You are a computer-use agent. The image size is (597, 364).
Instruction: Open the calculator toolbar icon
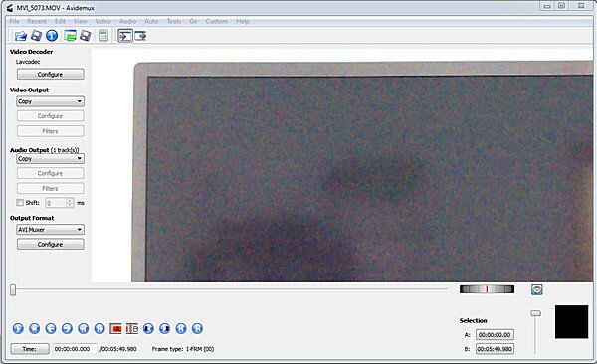pos(103,36)
